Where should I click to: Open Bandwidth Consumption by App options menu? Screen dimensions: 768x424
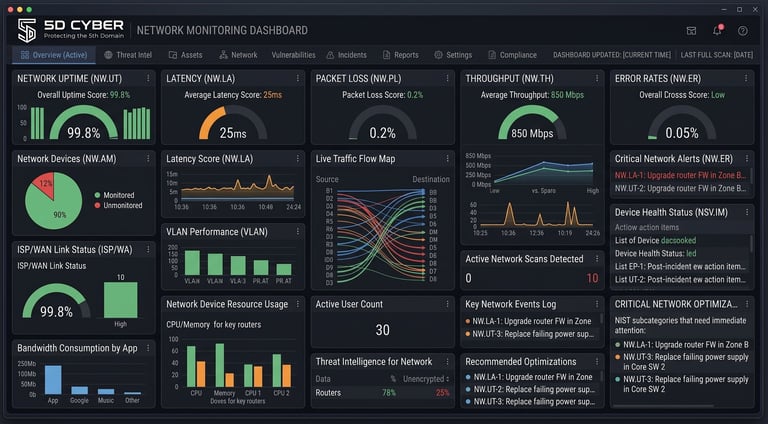(148, 348)
